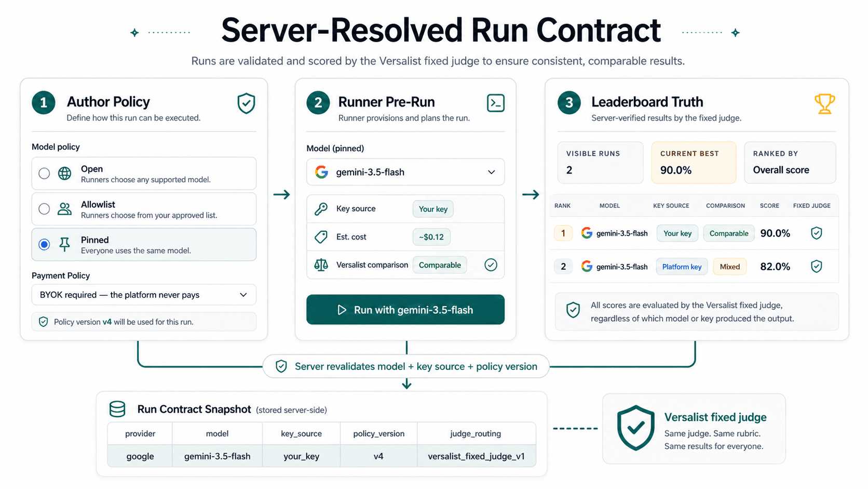
Task: Click the 90.0% score in rank 1 row
Action: tap(775, 233)
